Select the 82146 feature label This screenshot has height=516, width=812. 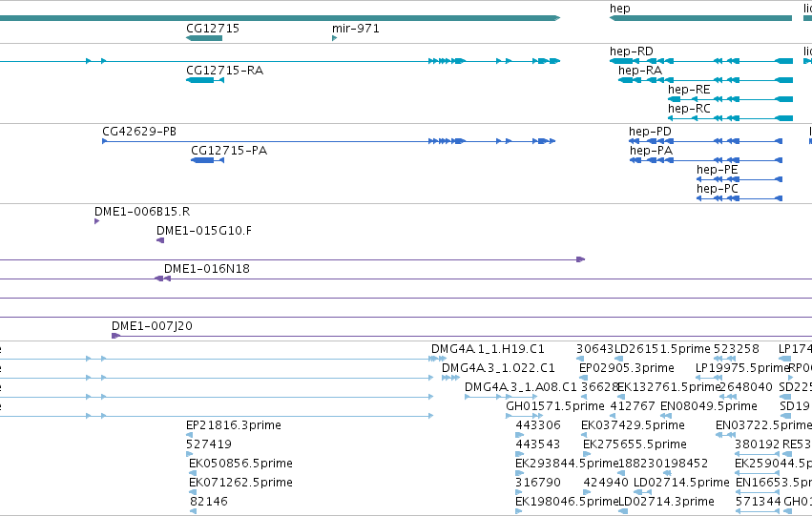[209, 502]
